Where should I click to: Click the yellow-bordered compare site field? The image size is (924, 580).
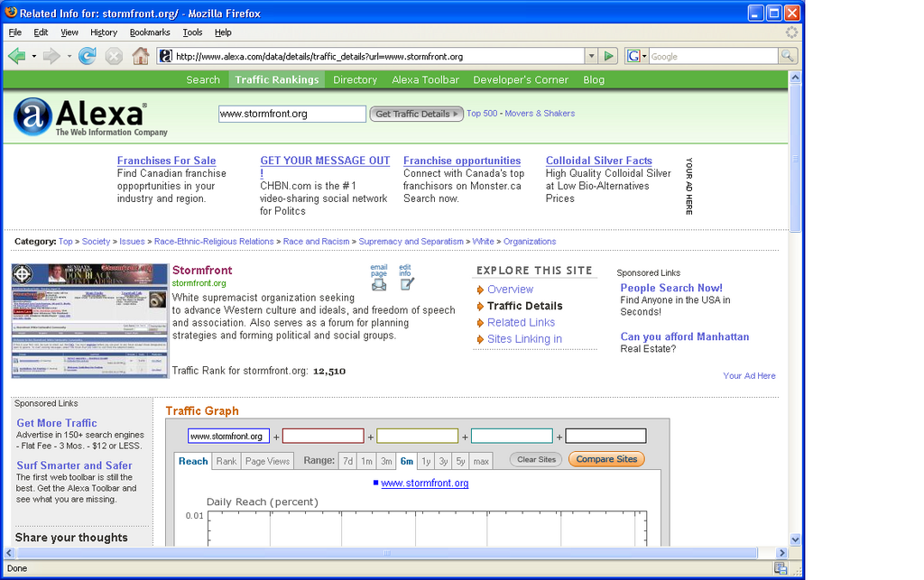point(417,436)
